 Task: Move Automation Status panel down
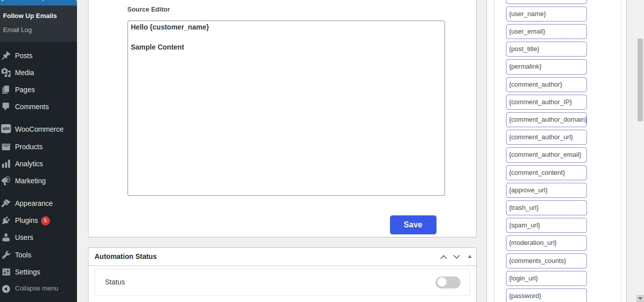tap(456, 257)
